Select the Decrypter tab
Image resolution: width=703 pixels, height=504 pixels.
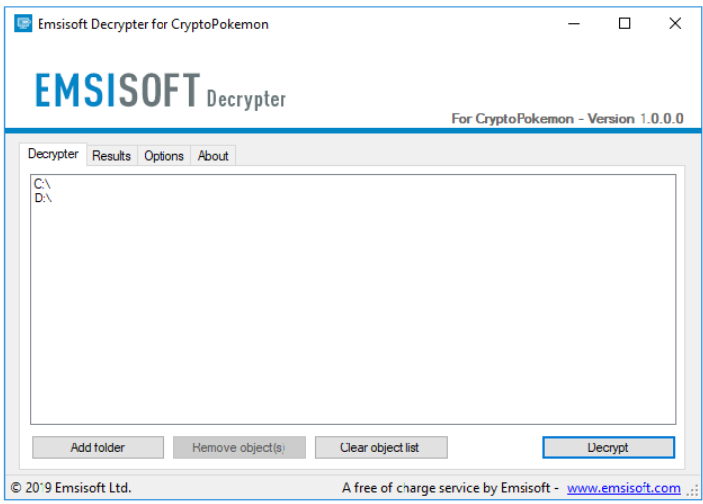coord(53,154)
